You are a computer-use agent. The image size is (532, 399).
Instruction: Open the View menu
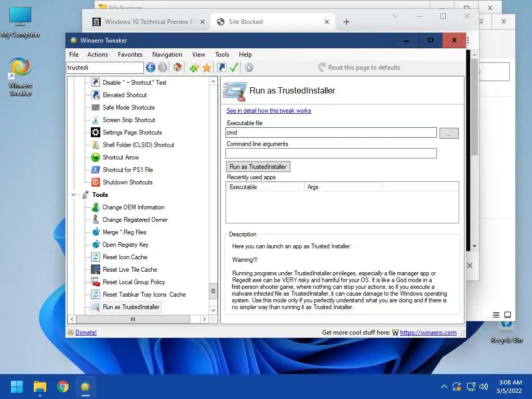[x=198, y=55]
